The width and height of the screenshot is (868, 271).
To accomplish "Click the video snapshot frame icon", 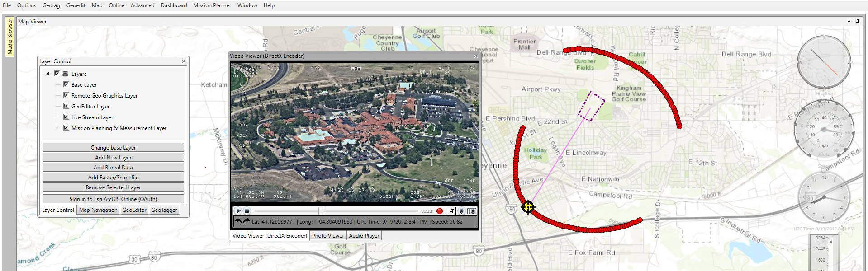I will [x=472, y=211].
